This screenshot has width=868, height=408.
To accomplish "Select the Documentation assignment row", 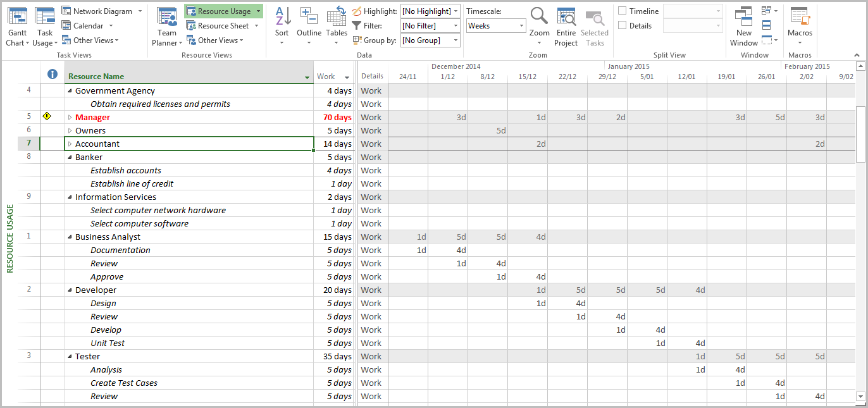I will [120, 250].
